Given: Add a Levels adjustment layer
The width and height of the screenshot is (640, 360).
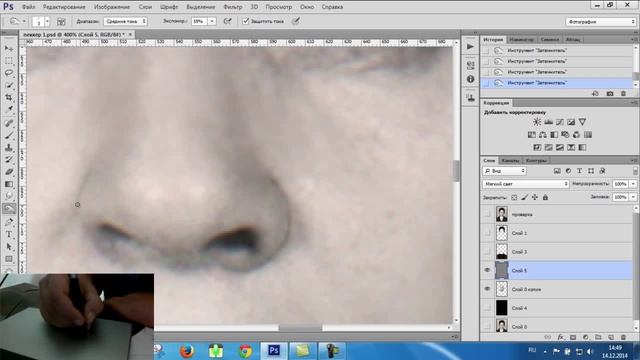Looking at the screenshot, I should tap(549, 122).
